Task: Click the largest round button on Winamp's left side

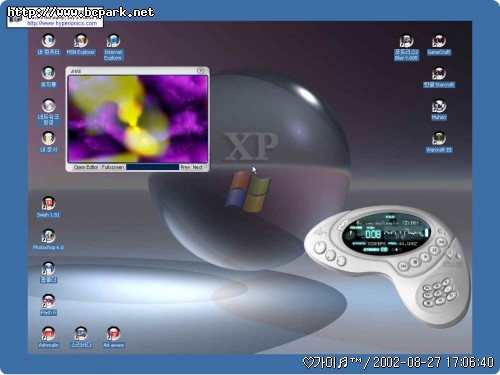Action: click(320, 248)
